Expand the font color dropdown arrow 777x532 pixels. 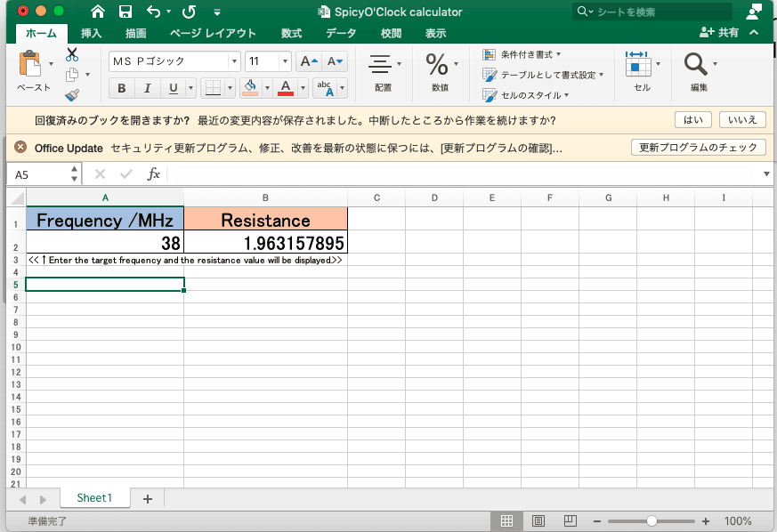point(303,88)
